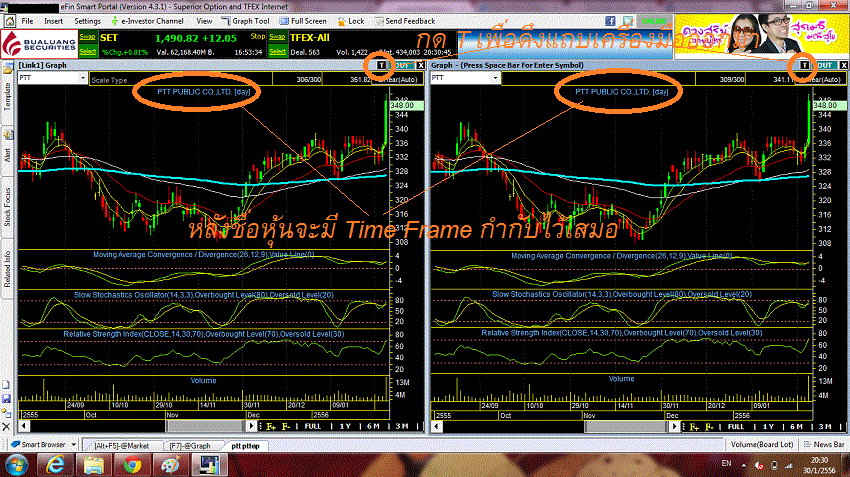Click the Stop link on ticker

[258, 36]
